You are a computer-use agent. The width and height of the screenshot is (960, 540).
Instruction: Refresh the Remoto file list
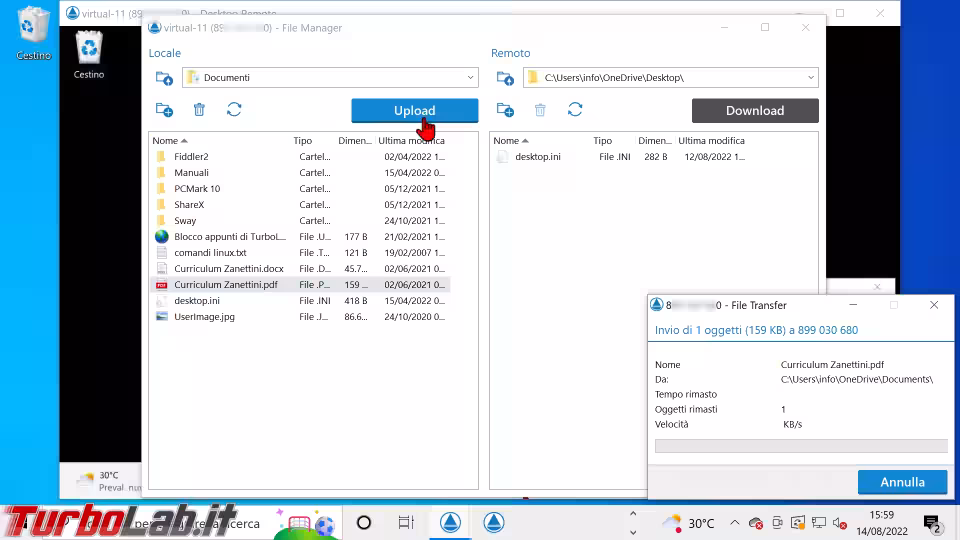[x=575, y=110]
